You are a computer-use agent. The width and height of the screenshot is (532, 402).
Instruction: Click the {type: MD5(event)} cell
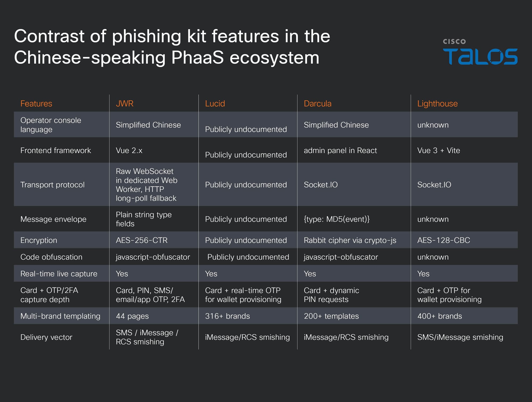[336, 219]
